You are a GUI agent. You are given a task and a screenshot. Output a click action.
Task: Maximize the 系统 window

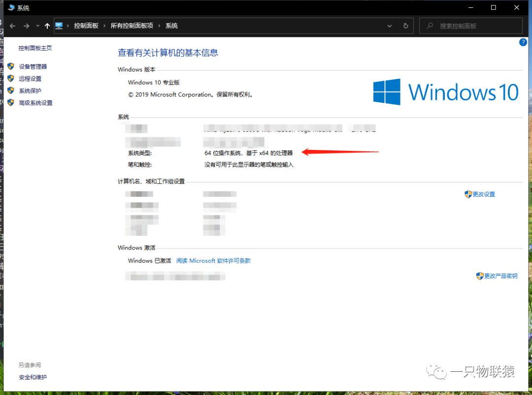494,7
